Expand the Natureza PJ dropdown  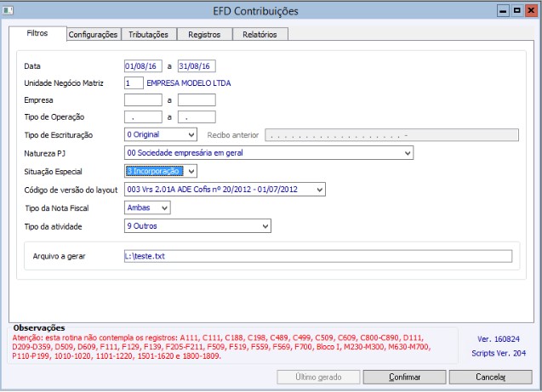[408, 153]
